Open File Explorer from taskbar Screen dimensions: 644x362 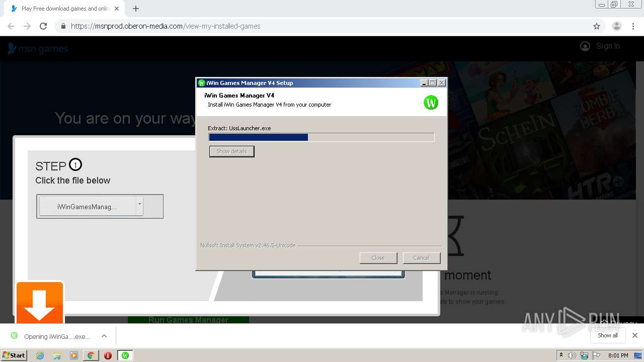pos(57,355)
